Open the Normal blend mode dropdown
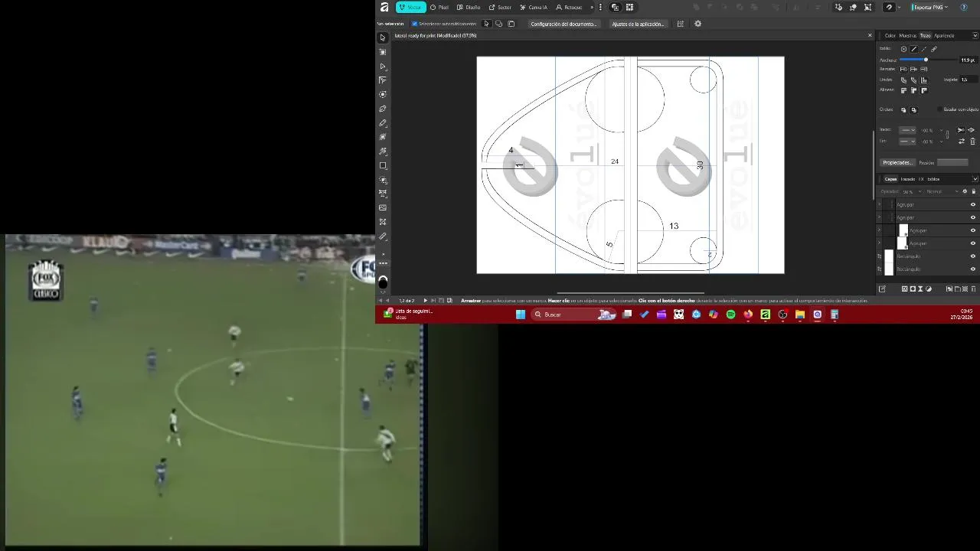Viewport: 980px width, 551px height. [x=940, y=191]
